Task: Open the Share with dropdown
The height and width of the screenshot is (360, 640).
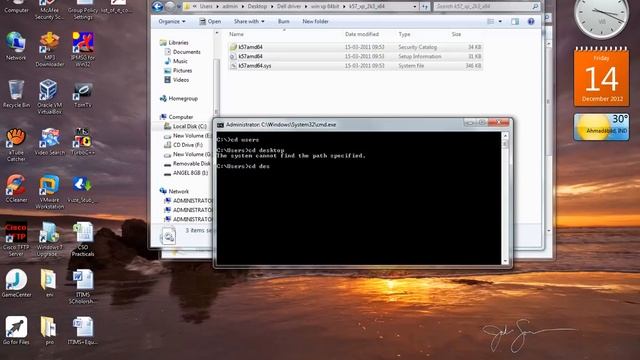Action: click(x=249, y=21)
